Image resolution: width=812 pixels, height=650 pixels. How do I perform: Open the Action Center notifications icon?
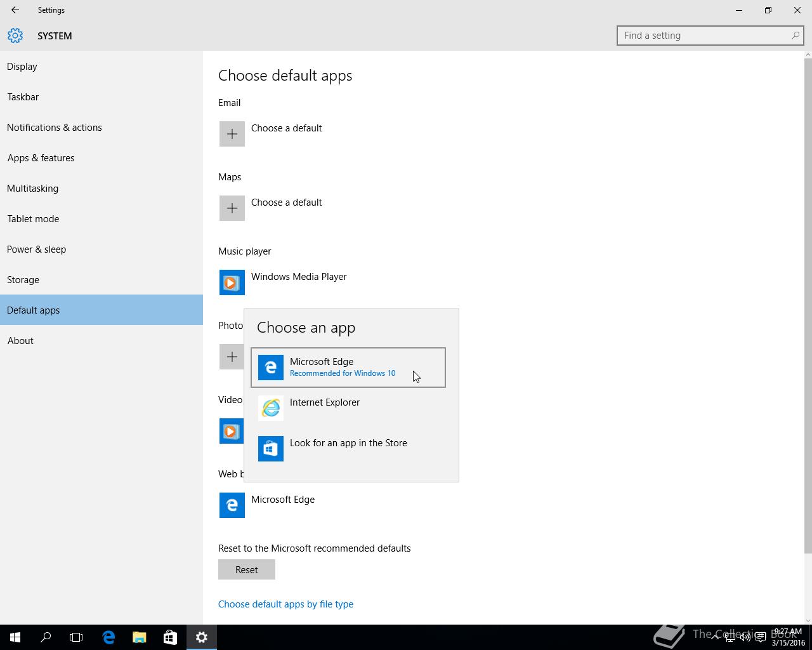point(760,637)
